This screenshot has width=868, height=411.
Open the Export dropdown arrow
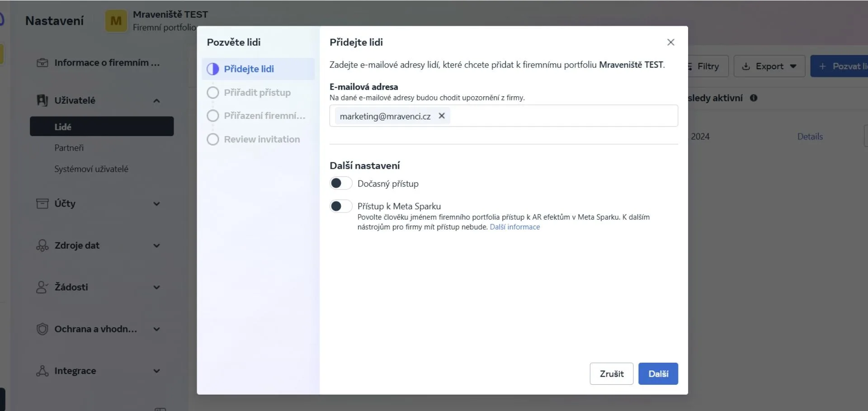point(793,66)
